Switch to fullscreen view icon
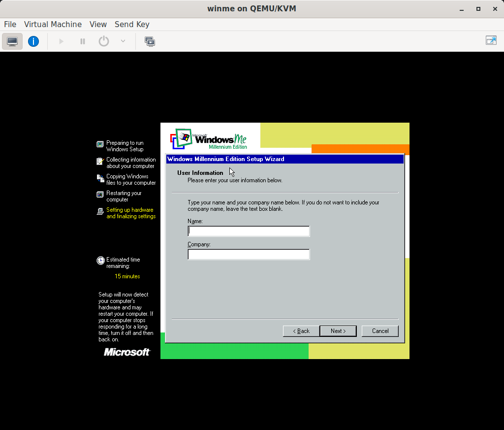The height and width of the screenshot is (430, 504). [x=491, y=40]
